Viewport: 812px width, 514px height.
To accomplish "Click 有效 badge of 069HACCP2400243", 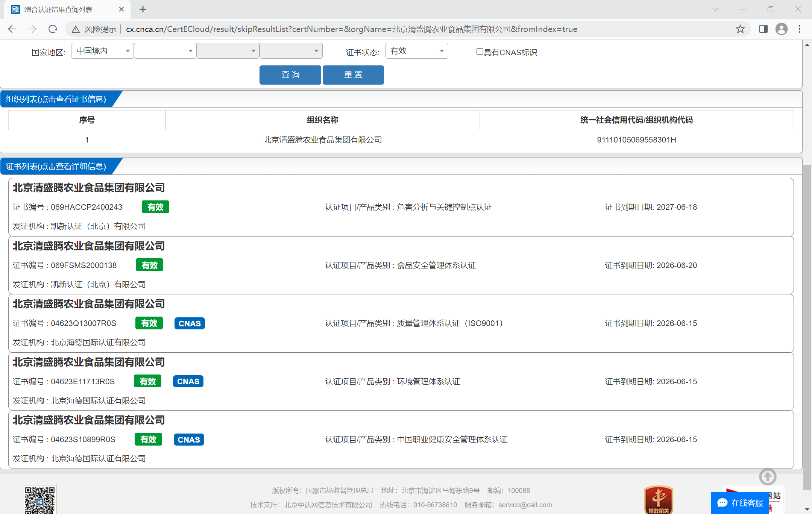I will coord(155,207).
